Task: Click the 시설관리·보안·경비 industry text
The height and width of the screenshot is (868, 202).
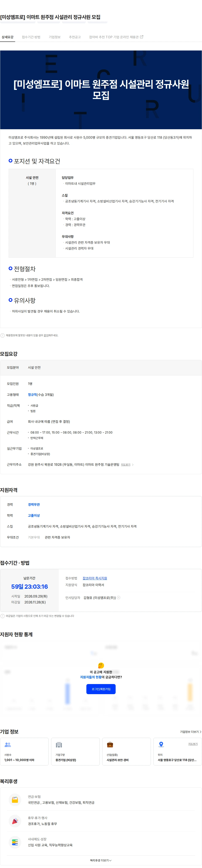Action: click(x=117, y=760)
